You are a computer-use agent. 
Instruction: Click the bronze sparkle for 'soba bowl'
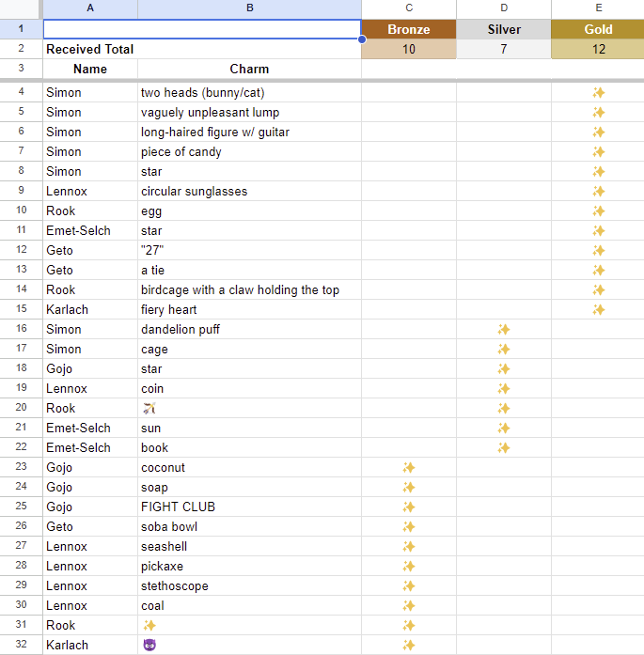(x=409, y=527)
